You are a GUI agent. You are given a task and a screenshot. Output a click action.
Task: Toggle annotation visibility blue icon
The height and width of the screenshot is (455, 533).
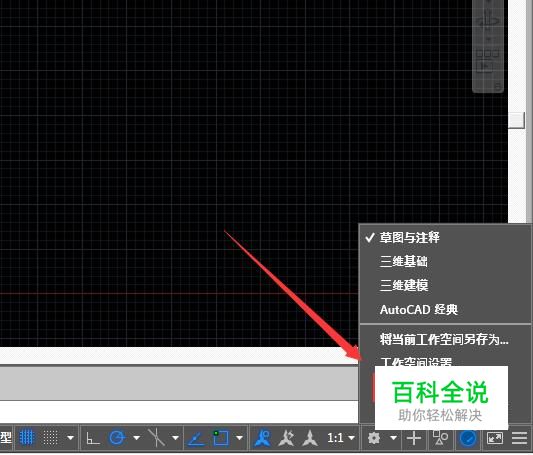262,438
